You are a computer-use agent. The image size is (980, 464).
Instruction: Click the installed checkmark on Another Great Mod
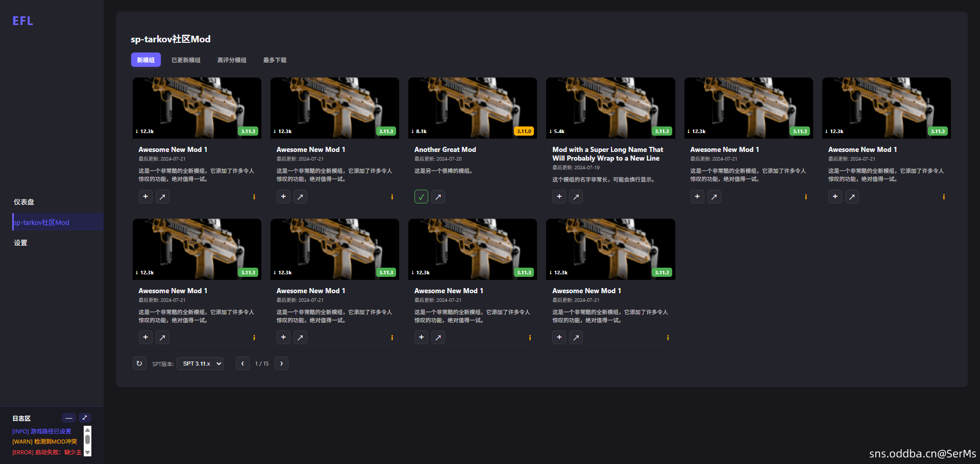421,197
